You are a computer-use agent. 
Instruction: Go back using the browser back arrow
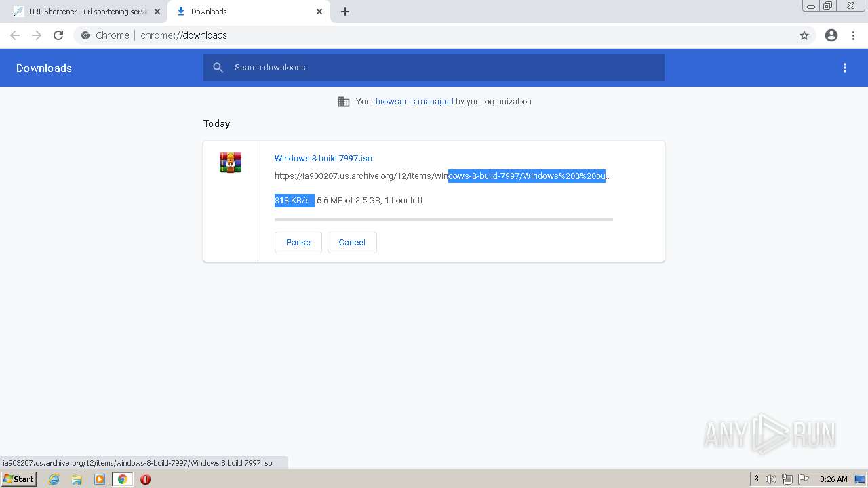click(x=15, y=35)
